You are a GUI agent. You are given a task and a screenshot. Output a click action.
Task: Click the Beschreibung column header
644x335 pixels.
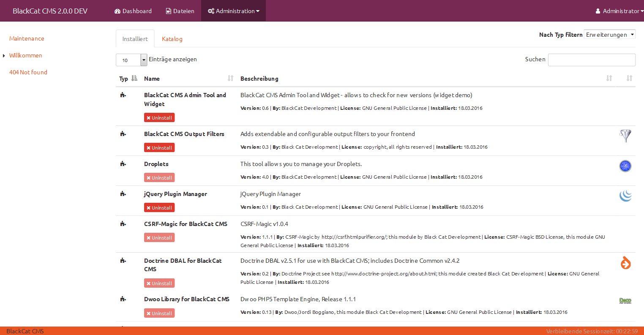pos(259,79)
